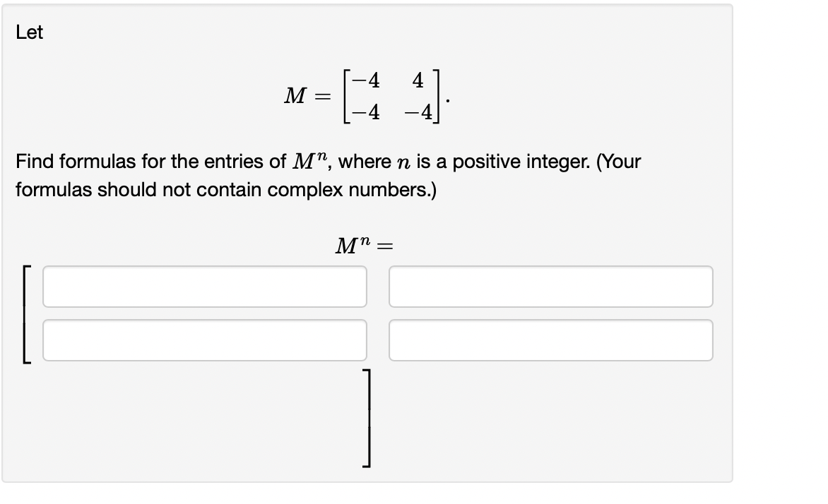
Task: Click the top-left matrix entry input field
Action: pos(205,287)
